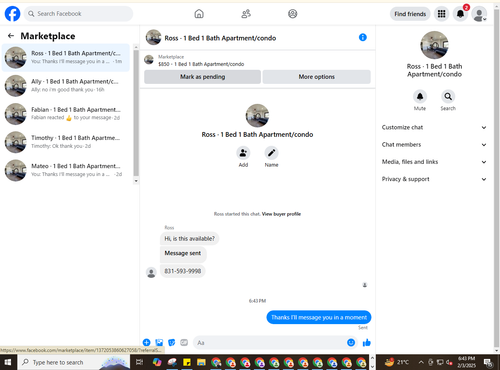The width and height of the screenshot is (500, 370).
Task: Open the Facebook menu grid icon
Action: coord(441,14)
